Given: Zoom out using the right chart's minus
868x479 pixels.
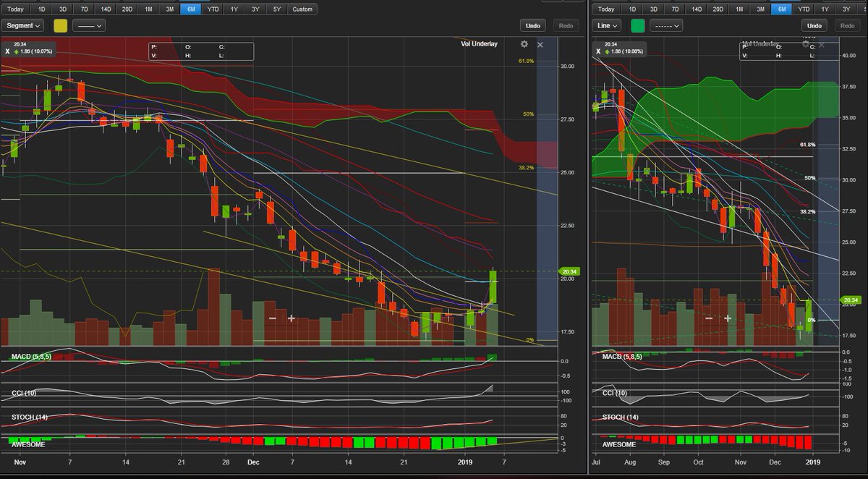Looking at the screenshot, I should [710, 318].
